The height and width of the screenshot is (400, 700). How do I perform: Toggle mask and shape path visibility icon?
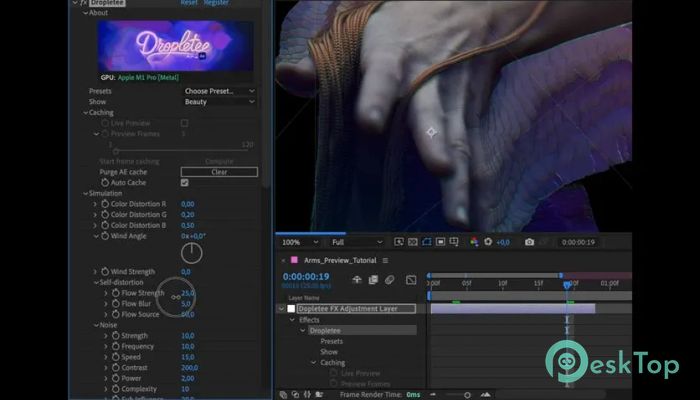click(x=427, y=242)
